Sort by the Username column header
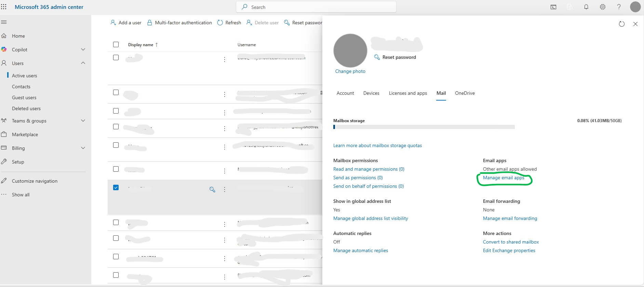Image resolution: width=644 pixels, height=287 pixels. [x=246, y=44]
